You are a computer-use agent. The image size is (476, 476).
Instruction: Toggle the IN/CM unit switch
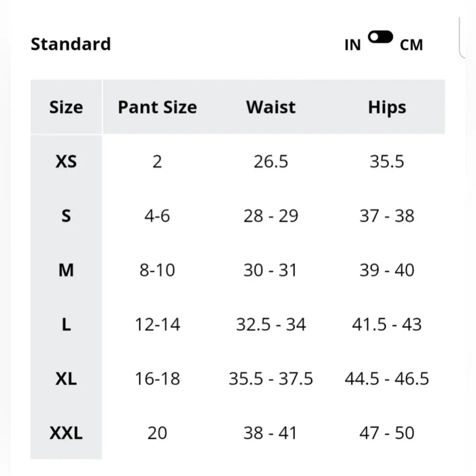380,38
